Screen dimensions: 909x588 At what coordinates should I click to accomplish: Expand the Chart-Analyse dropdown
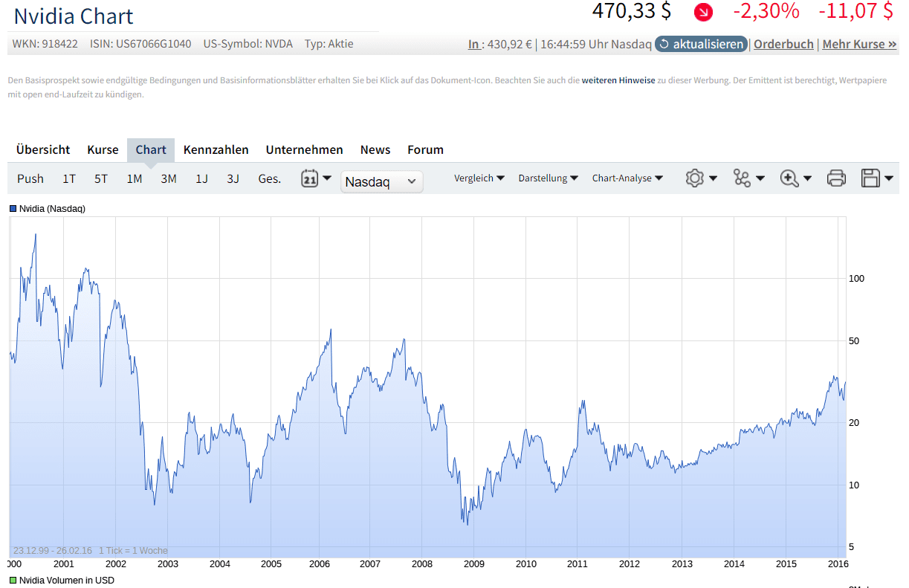pyautogui.click(x=628, y=178)
